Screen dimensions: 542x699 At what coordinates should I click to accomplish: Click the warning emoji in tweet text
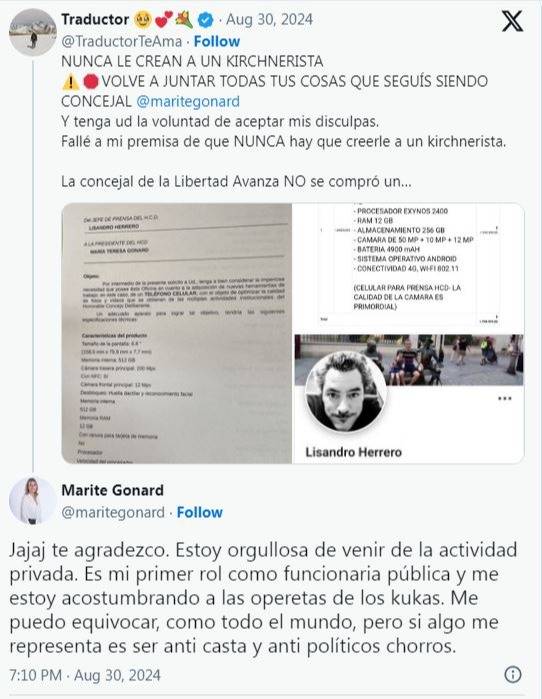[x=70, y=82]
